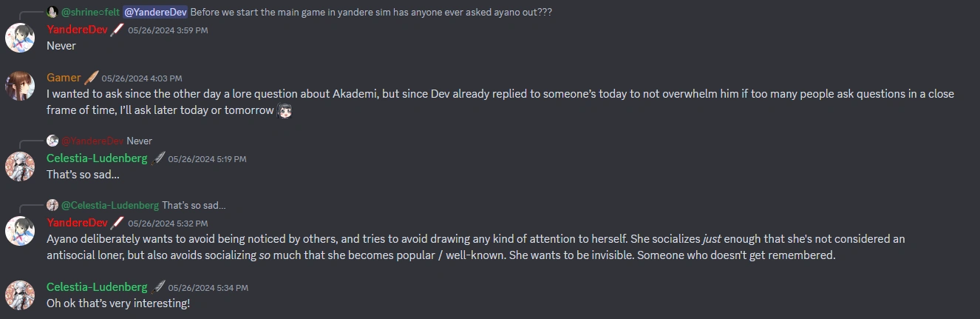Click the "Never" reply preview above Celestia's message

[x=139, y=141]
